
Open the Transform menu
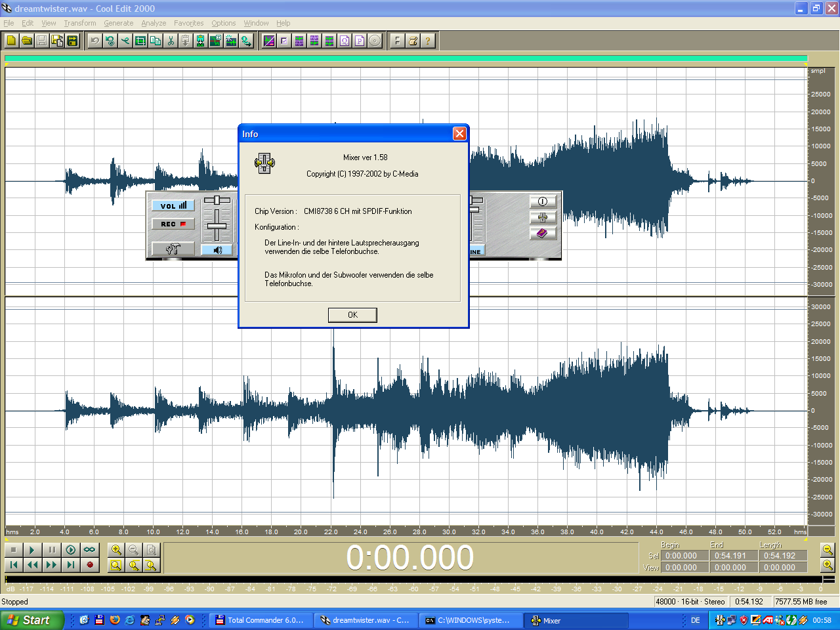pos(80,23)
